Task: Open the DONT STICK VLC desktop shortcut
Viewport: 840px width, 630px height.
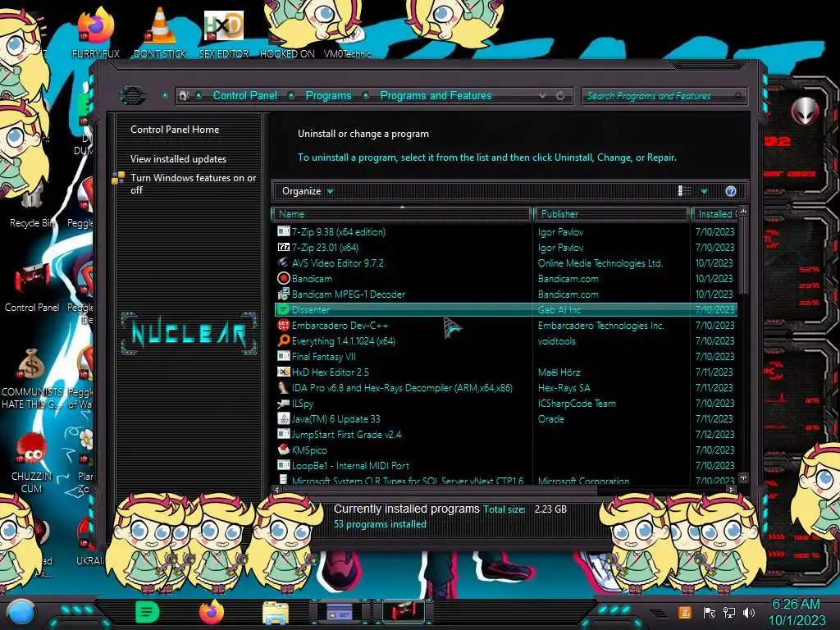Action: pos(160,32)
